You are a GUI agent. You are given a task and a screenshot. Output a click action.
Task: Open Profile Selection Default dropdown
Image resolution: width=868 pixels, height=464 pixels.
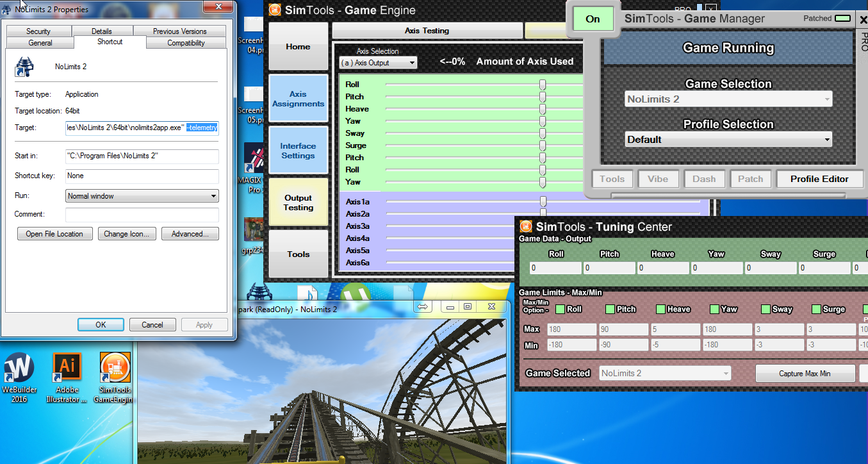(728, 139)
